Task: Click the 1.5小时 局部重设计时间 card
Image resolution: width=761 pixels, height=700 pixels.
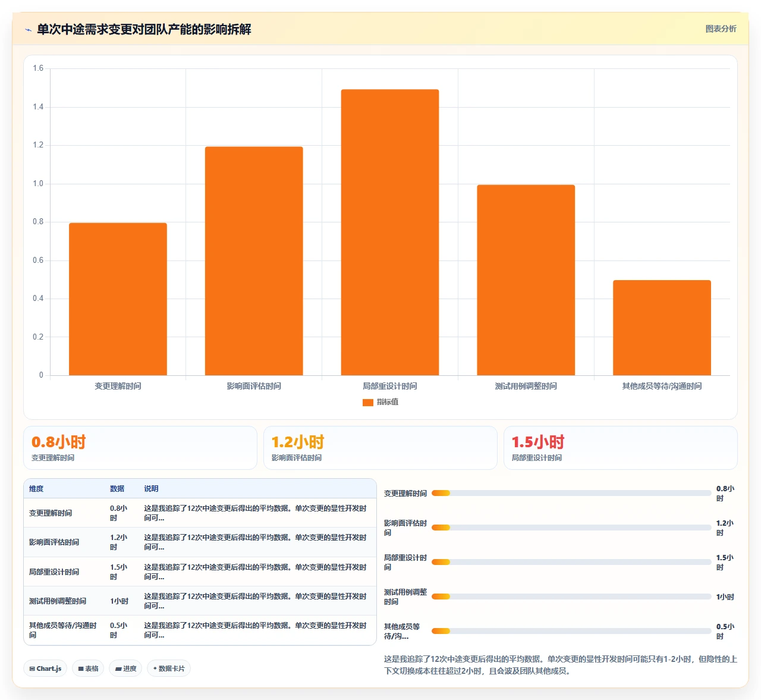Action: pyautogui.click(x=621, y=448)
